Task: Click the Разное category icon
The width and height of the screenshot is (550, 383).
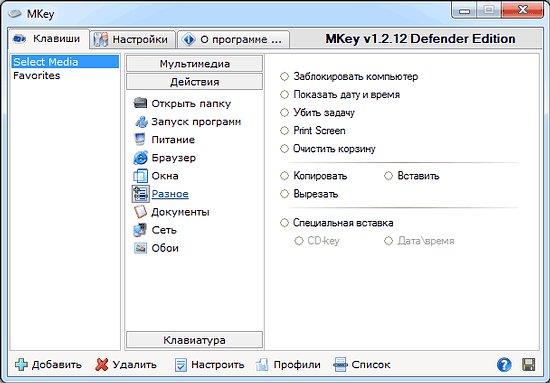Action: tap(140, 194)
